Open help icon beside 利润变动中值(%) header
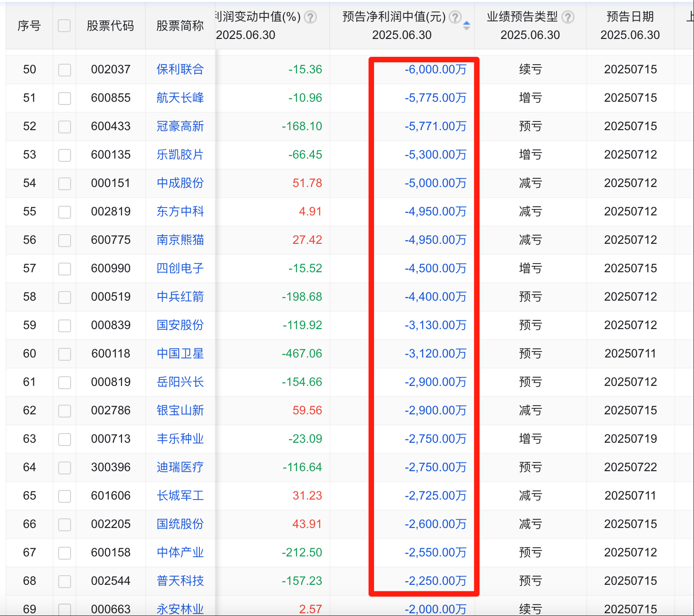This screenshot has width=694, height=616. [310, 17]
